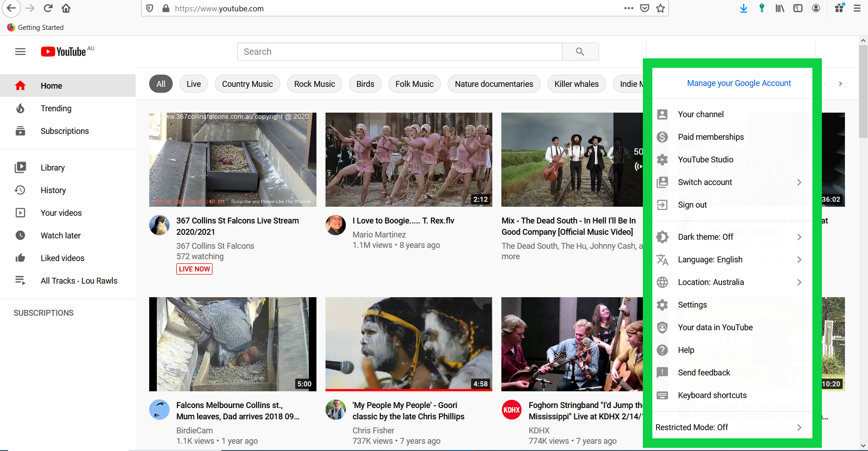Open the Trending flame icon

20,109
